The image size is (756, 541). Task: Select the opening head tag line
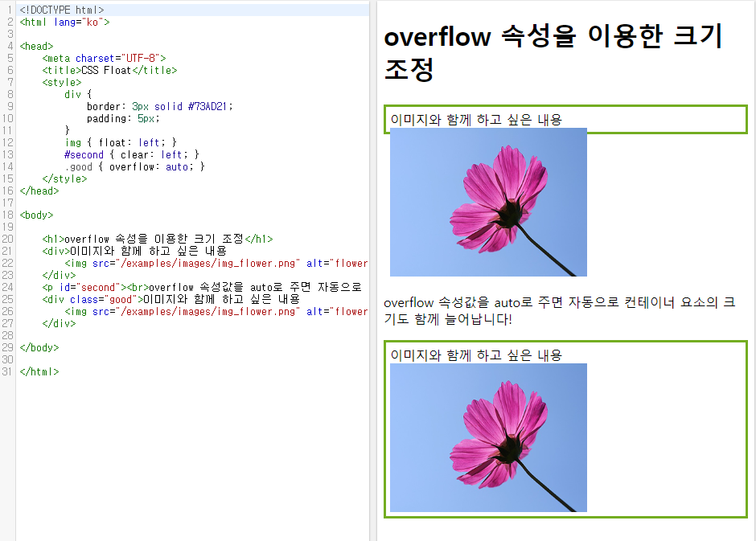37,46
